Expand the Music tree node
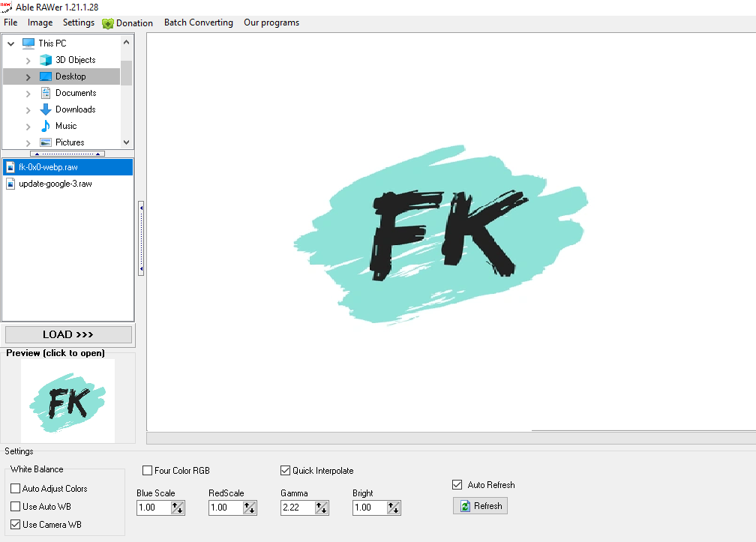 pos(28,126)
